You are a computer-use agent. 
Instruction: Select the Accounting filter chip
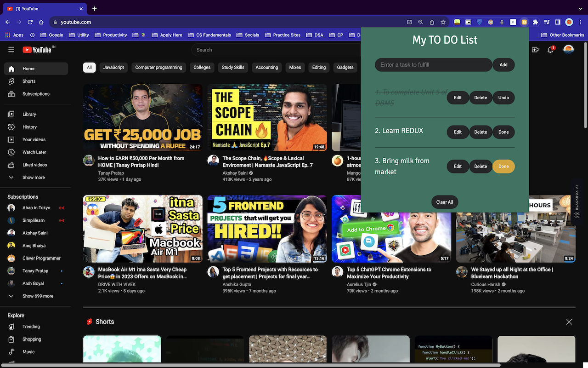267,68
